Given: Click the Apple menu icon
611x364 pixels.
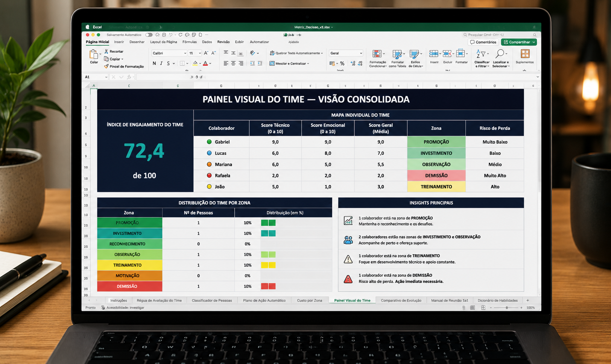Looking at the screenshot, I should pyautogui.click(x=87, y=27).
